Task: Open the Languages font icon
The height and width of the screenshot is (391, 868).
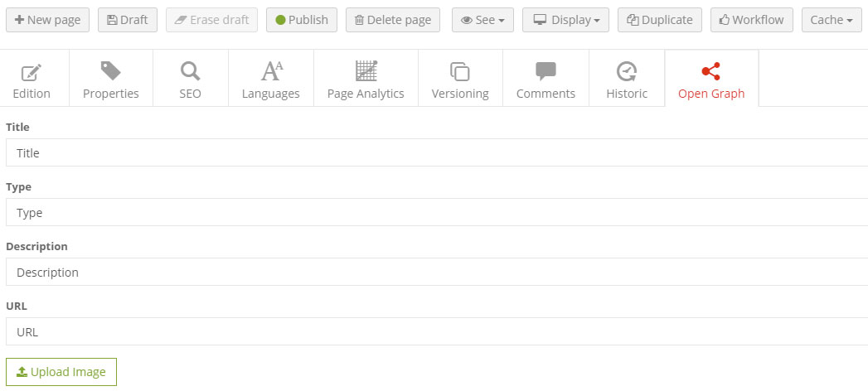Action: [271, 71]
